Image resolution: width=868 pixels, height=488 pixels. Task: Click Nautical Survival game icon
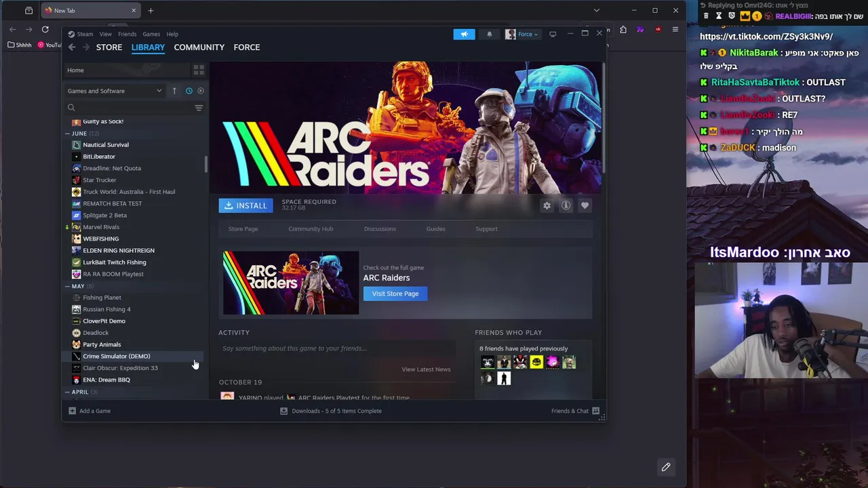(x=76, y=144)
